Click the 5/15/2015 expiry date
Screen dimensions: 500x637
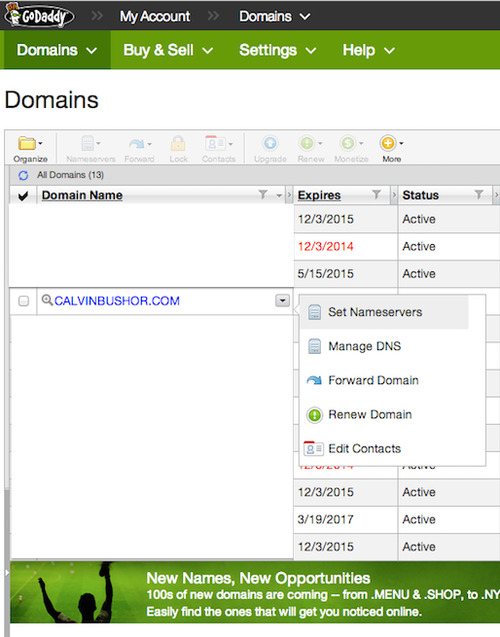tap(325, 273)
